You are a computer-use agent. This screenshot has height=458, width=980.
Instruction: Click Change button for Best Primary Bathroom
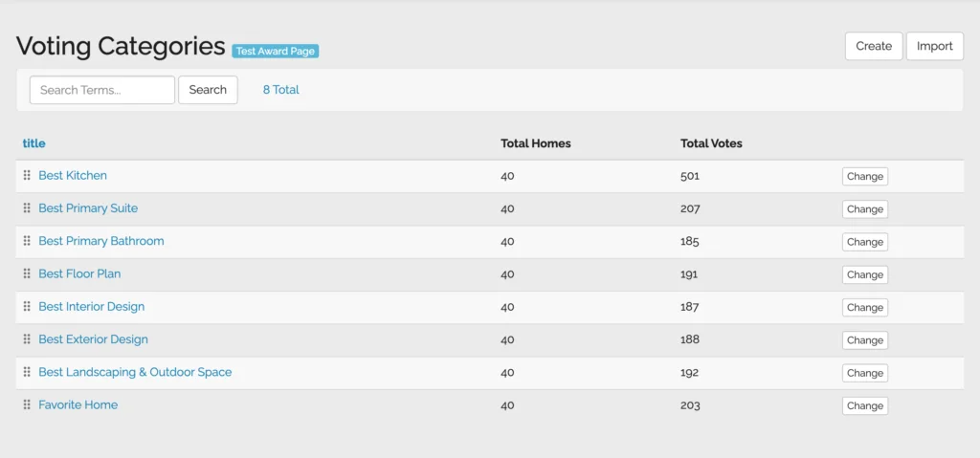click(x=865, y=243)
